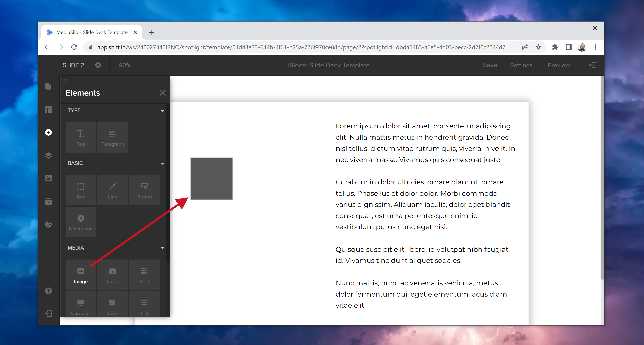Add a Text element
This screenshot has height=345, width=644.
[81, 137]
